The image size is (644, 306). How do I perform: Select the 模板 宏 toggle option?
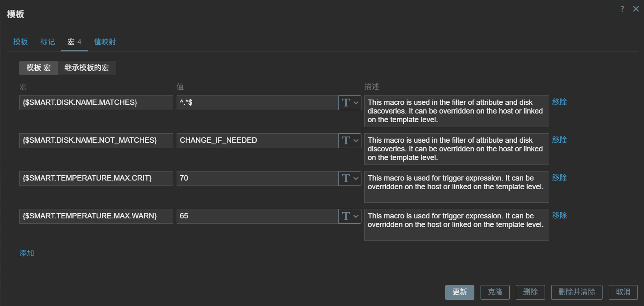click(x=39, y=68)
